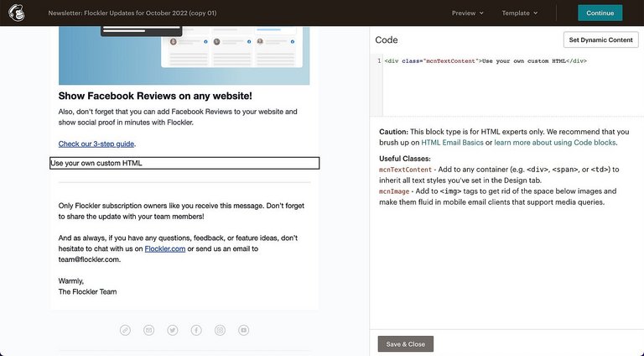Click the Continue button
Screen dimensions: 644x356
pyautogui.click(x=600, y=13)
